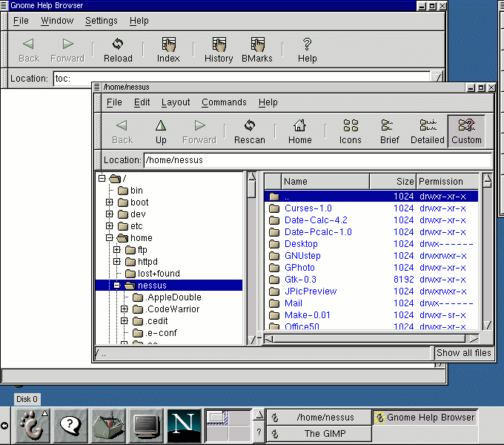Click the pager question-mark button on panel
Viewport: 504px width, 445px height.
[x=259, y=433]
